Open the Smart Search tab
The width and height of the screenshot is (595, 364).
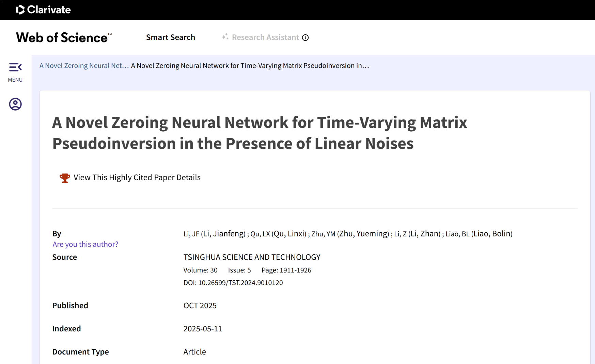(x=171, y=37)
